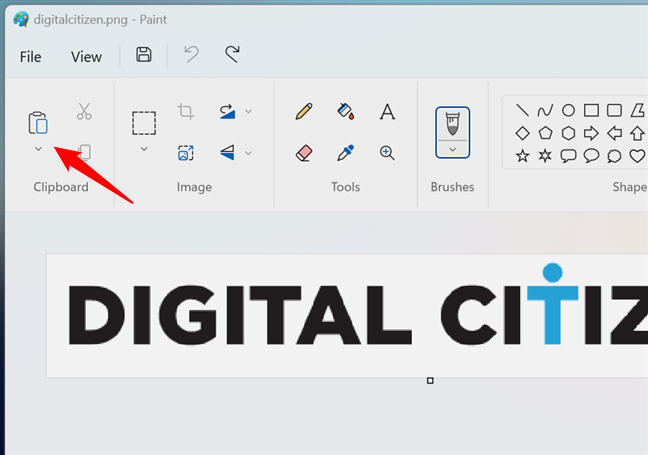Select the Text tool
648x455 pixels.
click(x=387, y=112)
